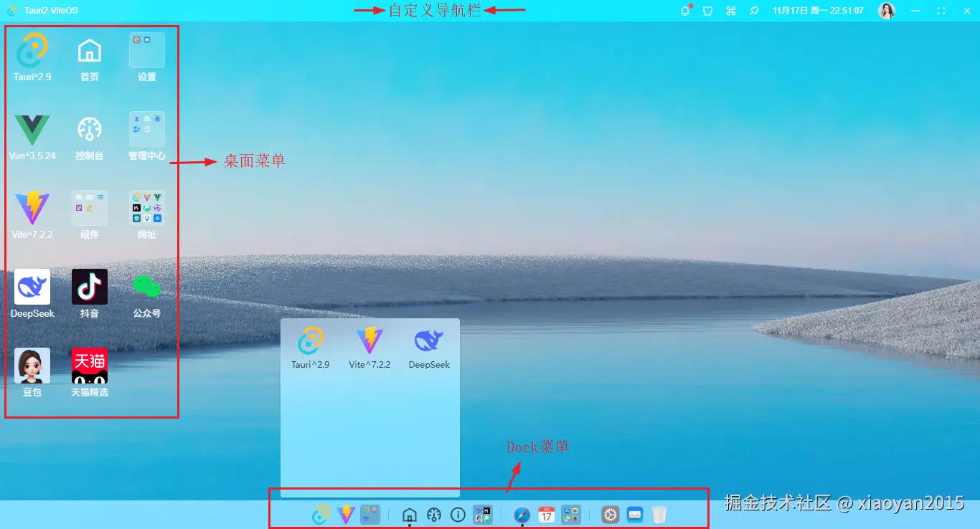Click the pin icon in the top bar

point(753,10)
